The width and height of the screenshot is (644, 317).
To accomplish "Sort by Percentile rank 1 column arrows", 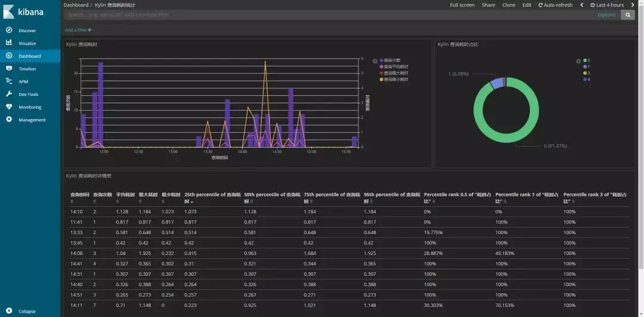I will 505,201.
